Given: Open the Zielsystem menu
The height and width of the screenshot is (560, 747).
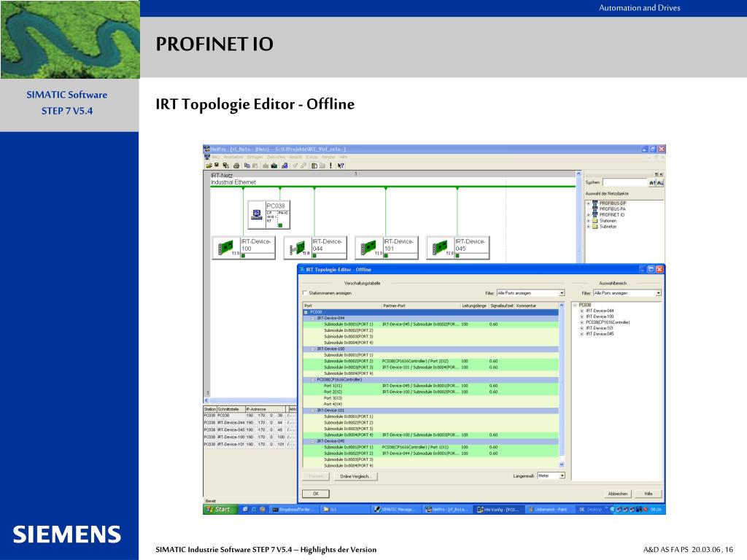Looking at the screenshot, I should pos(276,157).
